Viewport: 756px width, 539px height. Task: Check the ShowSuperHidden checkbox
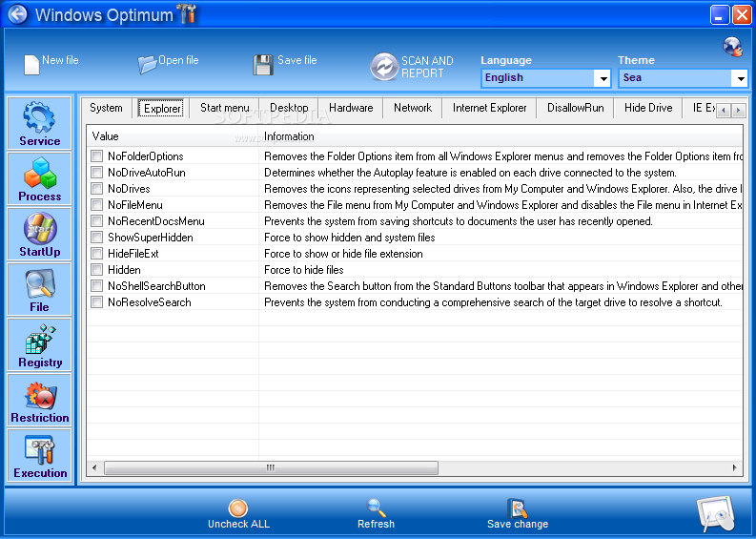click(97, 237)
